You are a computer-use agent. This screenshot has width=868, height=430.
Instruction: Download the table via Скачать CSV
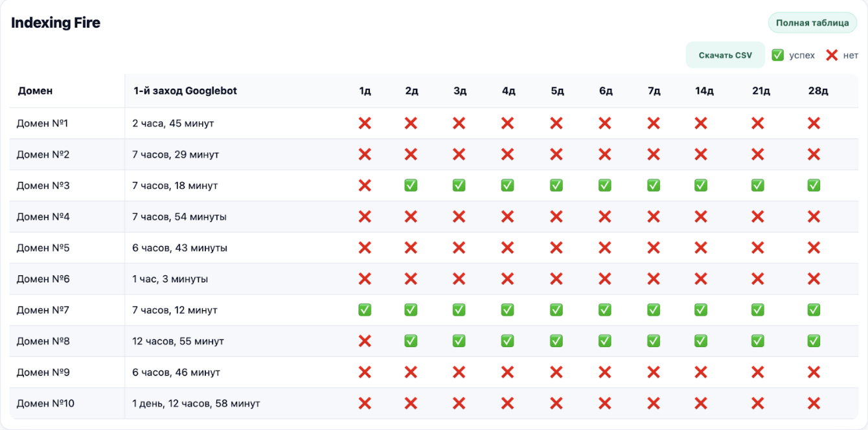pyautogui.click(x=725, y=55)
